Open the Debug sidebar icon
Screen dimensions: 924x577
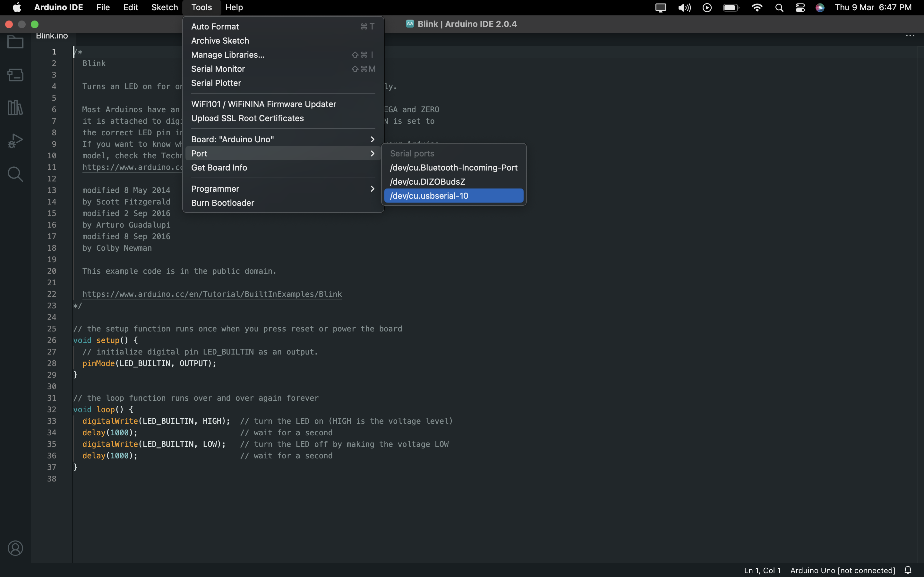[15, 141]
